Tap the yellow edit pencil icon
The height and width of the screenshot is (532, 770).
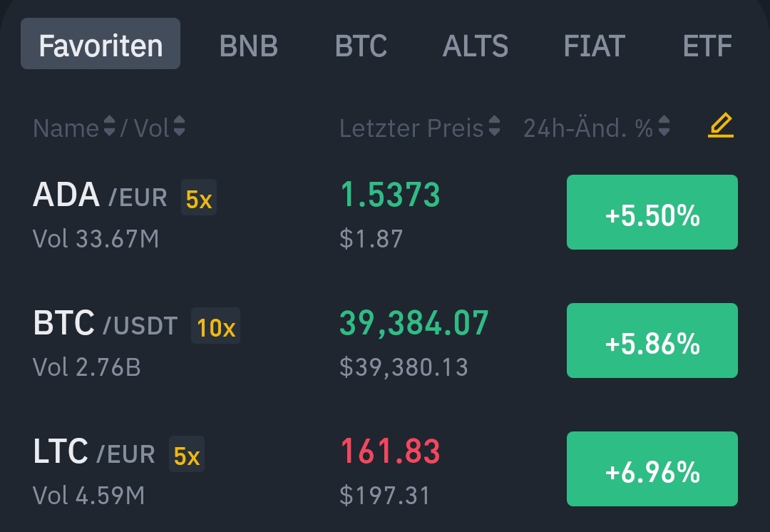[721, 127]
